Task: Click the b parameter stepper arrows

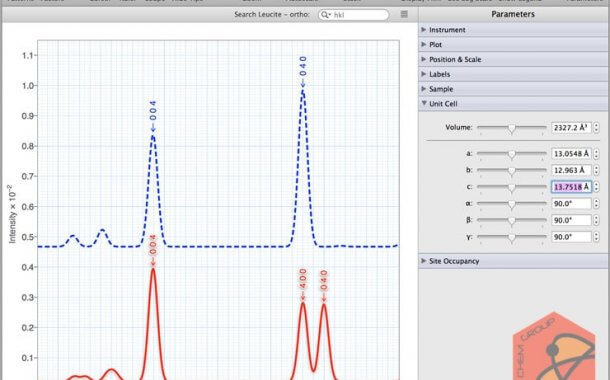Action: pos(596,170)
